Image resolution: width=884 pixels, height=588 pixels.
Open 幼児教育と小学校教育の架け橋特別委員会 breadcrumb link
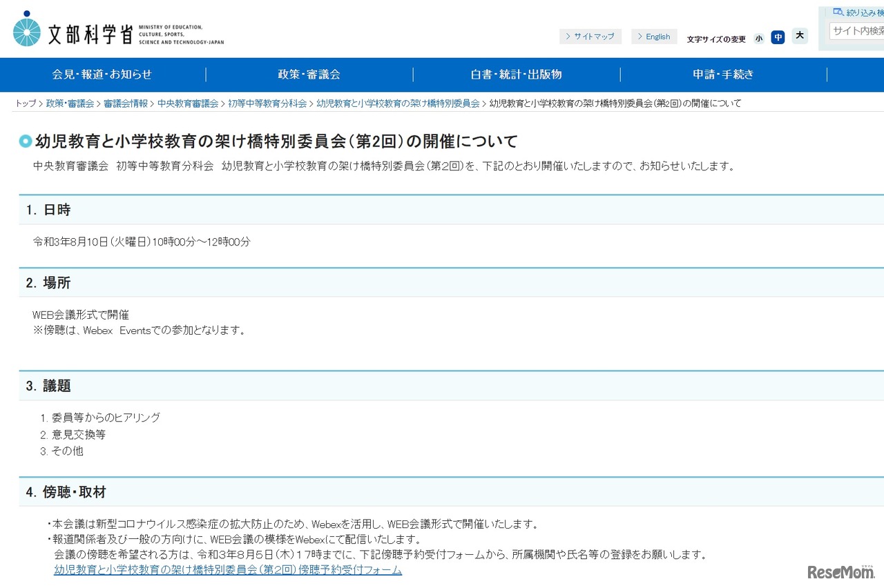coord(398,103)
